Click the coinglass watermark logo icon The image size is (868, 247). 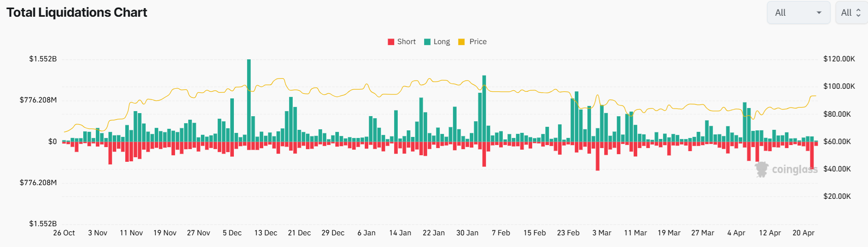click(761, 169)
